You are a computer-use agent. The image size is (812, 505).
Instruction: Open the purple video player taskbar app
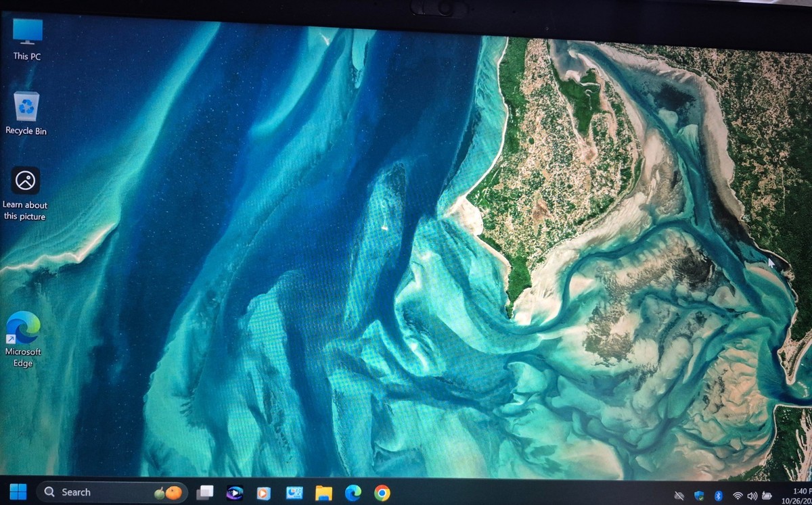pos(234,493)
